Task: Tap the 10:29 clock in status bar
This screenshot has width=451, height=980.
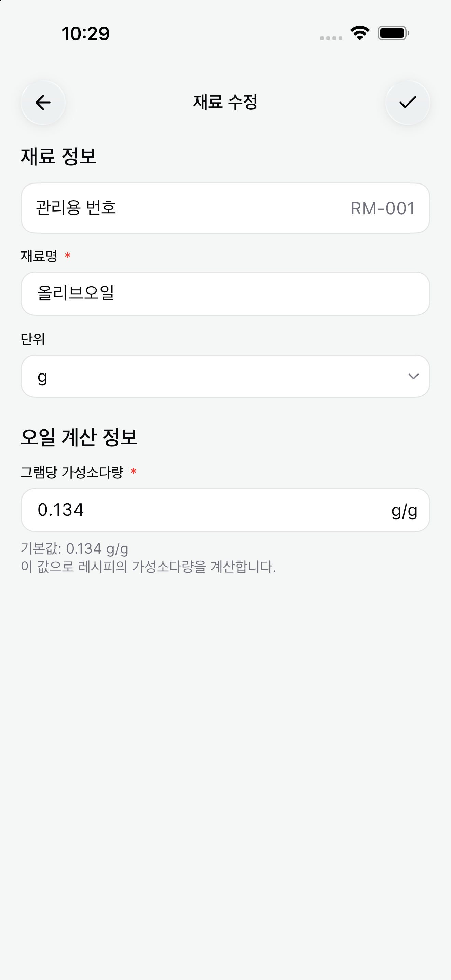Action: [x=85, y=33]
